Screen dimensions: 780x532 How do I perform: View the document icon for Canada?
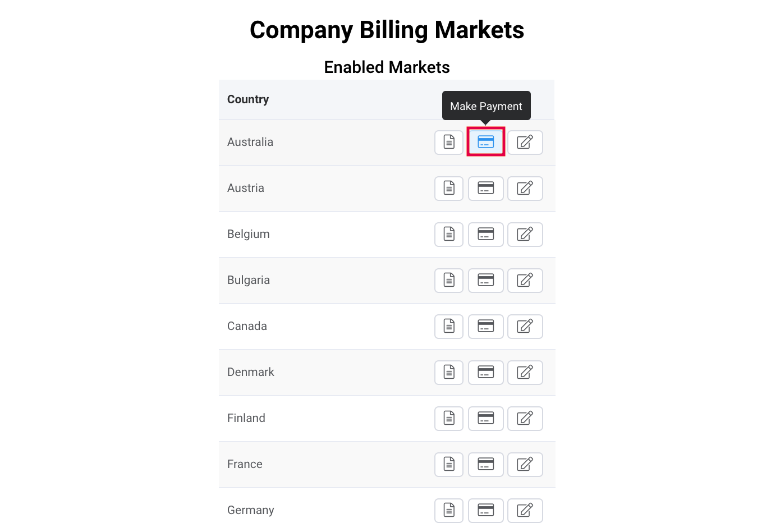pyautogui.click(x=449, y=326)
